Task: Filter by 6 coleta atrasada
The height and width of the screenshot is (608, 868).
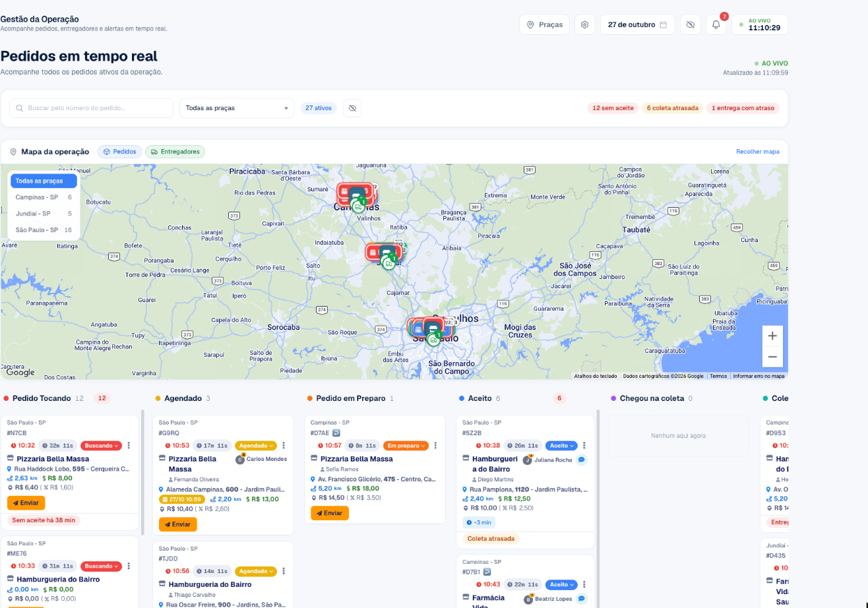Action: [x=672, y=108]
